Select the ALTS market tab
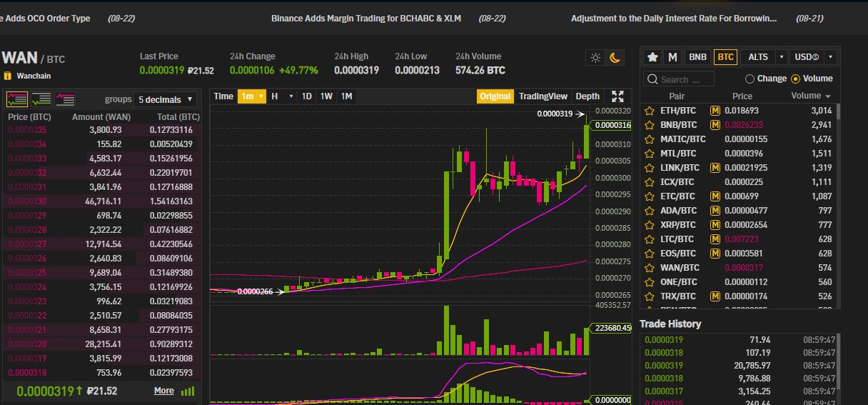The height and width of the screenshot is (405, 868). (x=759, y=57)
